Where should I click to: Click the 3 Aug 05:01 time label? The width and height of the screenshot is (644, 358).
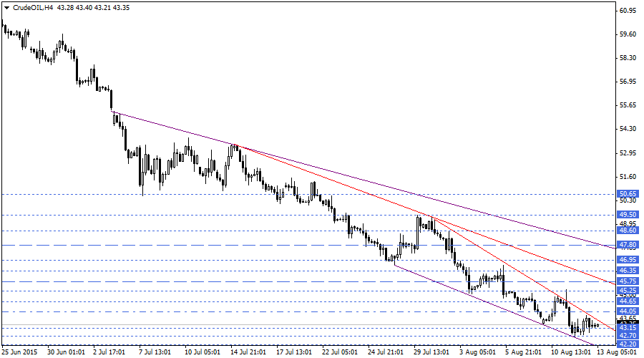click(477, 352)
